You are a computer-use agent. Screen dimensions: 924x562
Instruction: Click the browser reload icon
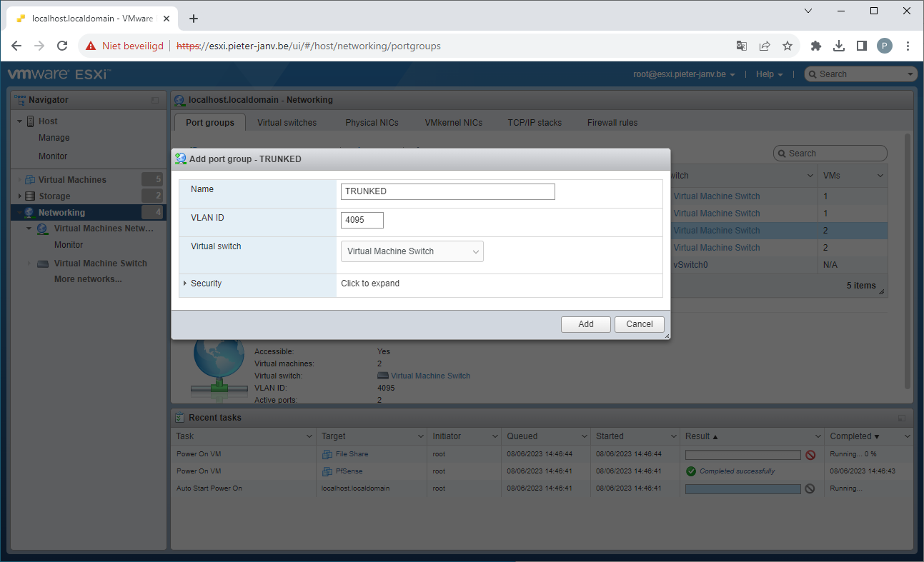(62, 46)
